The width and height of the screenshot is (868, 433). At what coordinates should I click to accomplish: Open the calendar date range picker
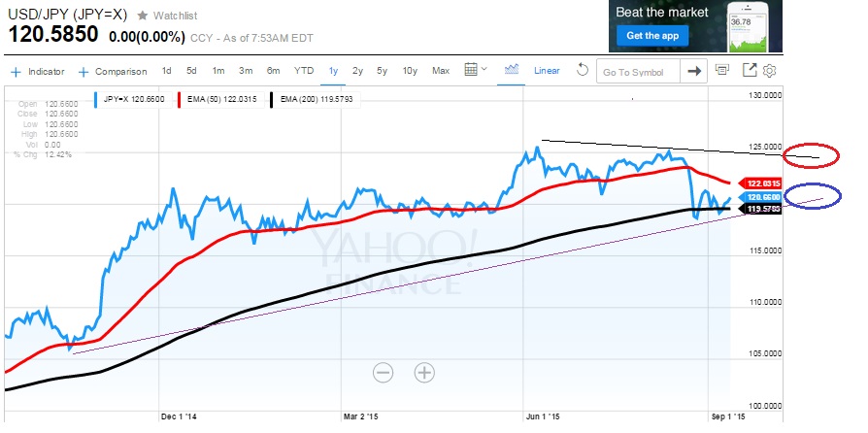[474, 70]
